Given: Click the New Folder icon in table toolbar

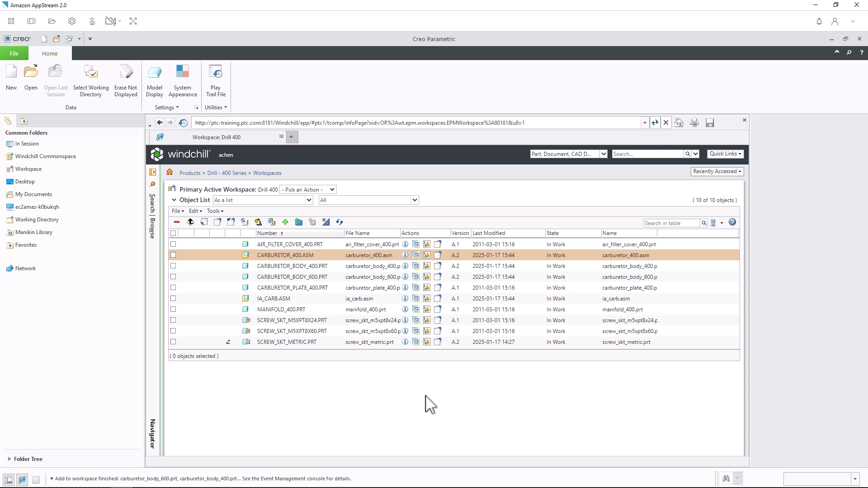Looking at the screenshot, I should 299,222.
